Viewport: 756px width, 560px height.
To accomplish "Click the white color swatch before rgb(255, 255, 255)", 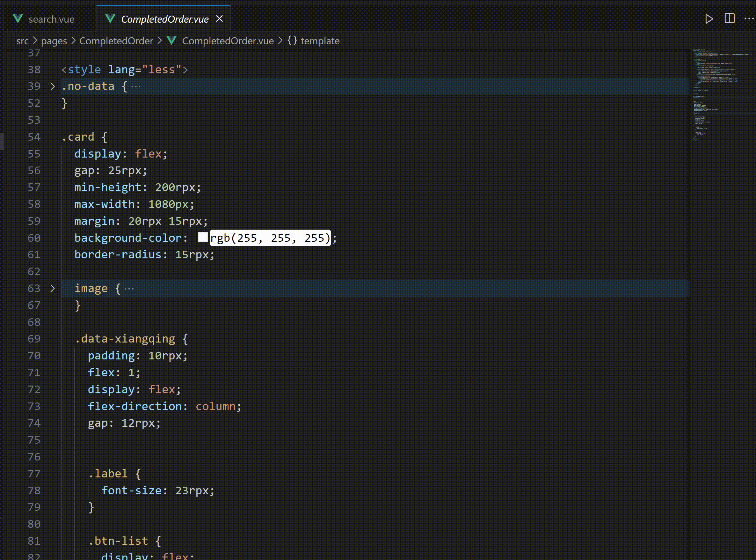I will point(203,237).
